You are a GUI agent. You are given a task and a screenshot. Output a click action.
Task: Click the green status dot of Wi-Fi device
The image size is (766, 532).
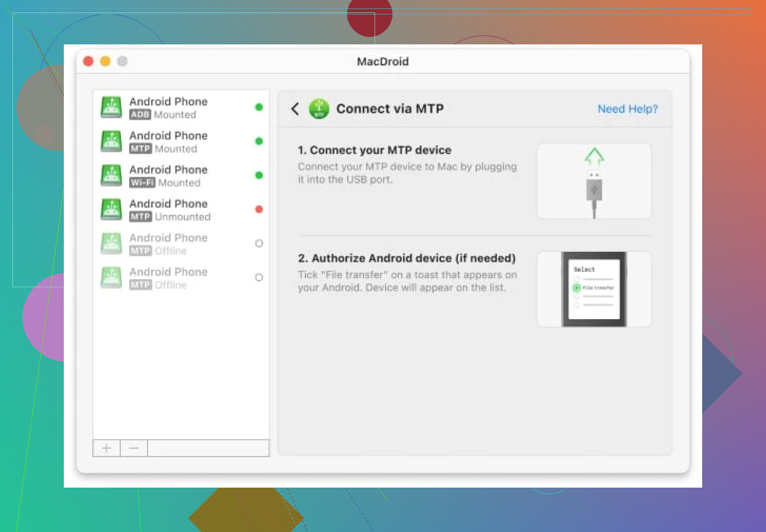(x=259, y=175)
